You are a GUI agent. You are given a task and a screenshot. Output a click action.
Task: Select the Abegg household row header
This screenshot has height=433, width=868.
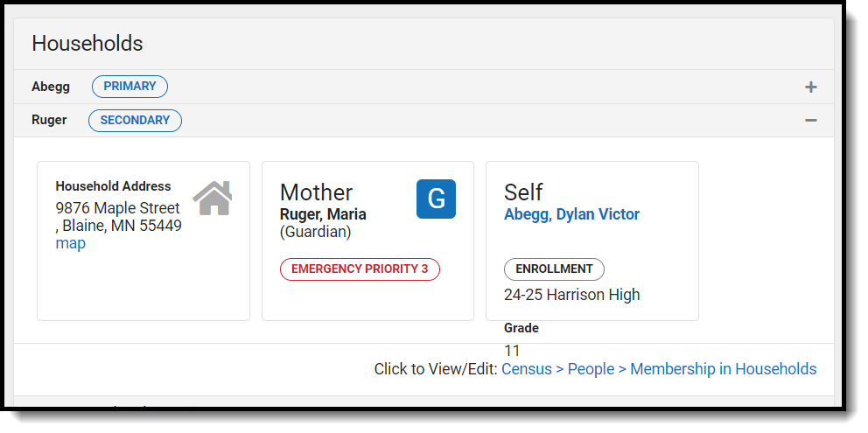(x=51, y=87)
